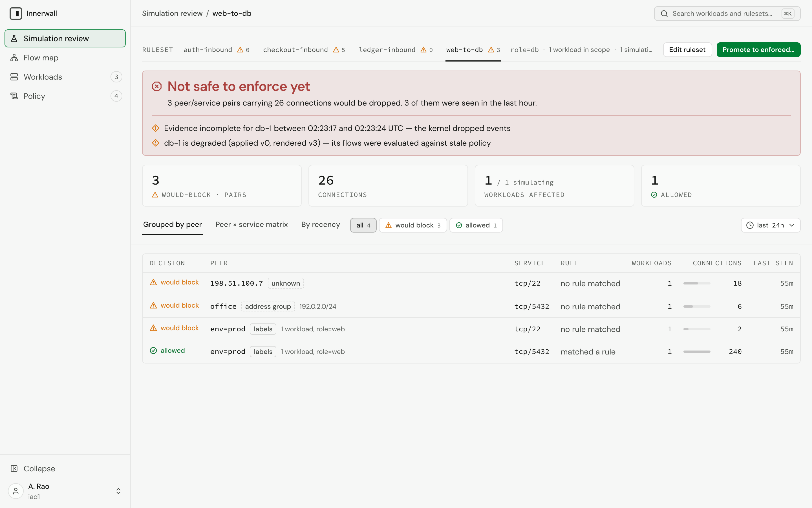Open the Policy sidebar item

pyautogui.click(x=65, y=96)
